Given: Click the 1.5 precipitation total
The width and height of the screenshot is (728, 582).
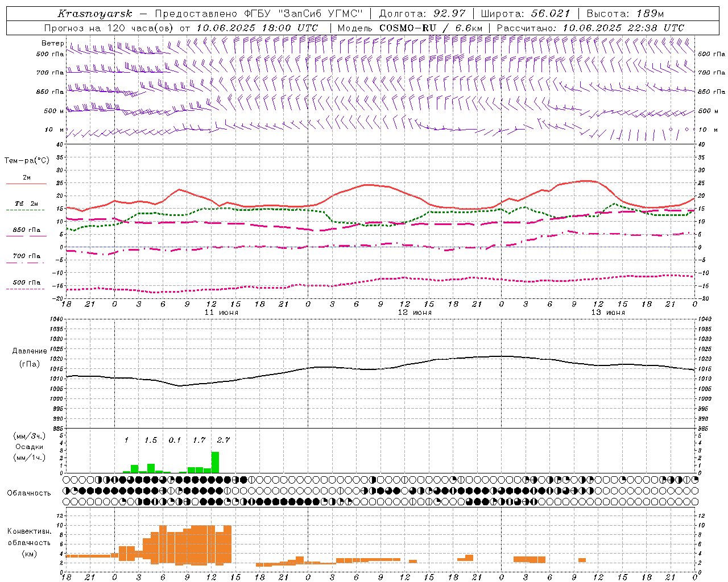Looking at the screenshot, I should pos(151,440).
